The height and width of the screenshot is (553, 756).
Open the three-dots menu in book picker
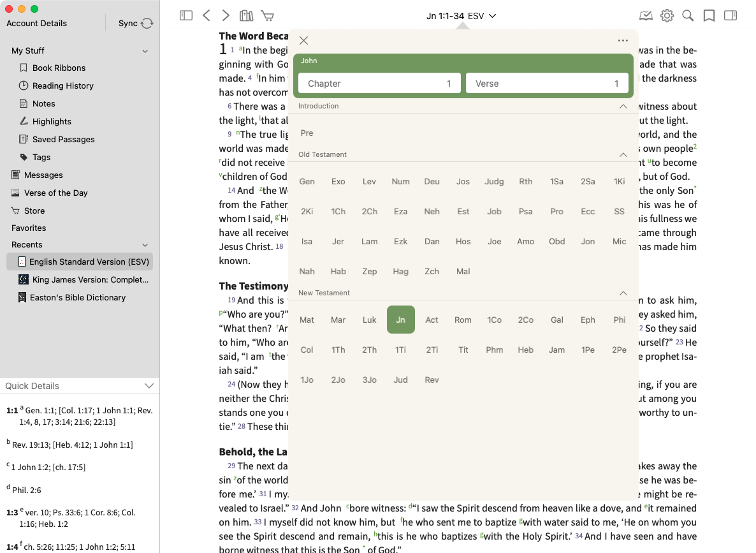tap(623, 41)
